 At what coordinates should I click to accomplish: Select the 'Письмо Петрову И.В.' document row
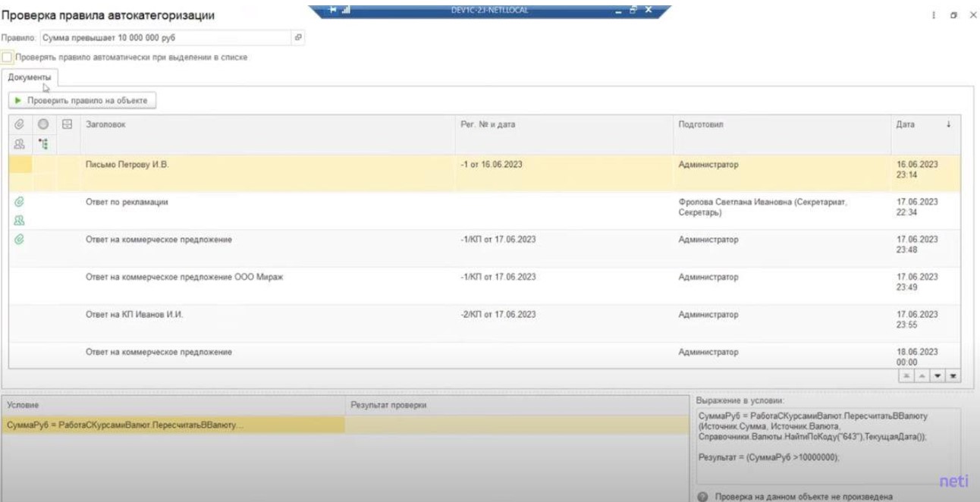pyautogui.click(x=127, y=165)
